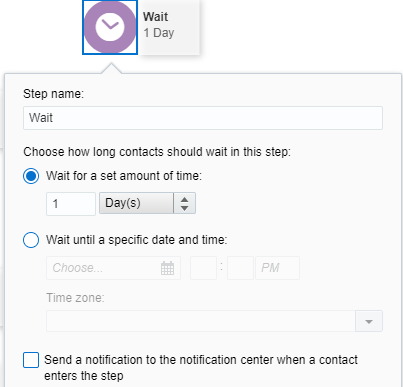Click the PM period field
Image resolution: width=403 pixels, height=387 pixels.
pos(277,268)
